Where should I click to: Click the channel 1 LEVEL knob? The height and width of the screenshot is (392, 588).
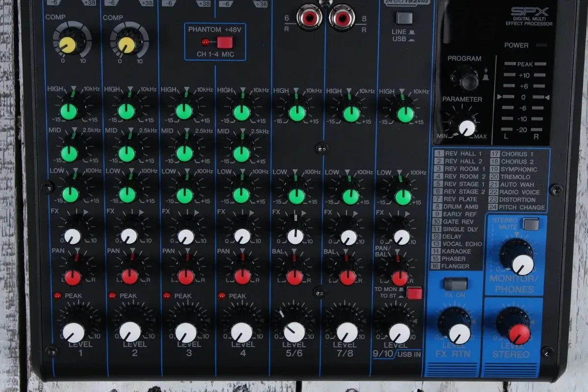pos(73,332)
